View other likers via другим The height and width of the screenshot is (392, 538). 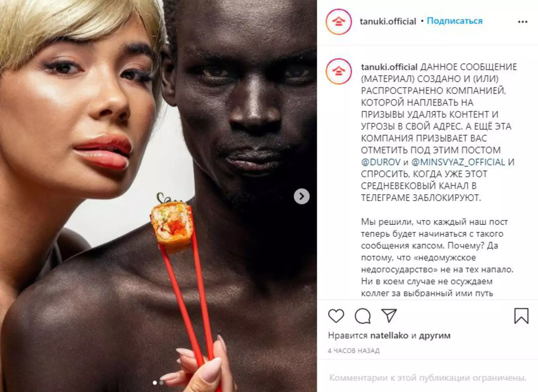[434, 336]
